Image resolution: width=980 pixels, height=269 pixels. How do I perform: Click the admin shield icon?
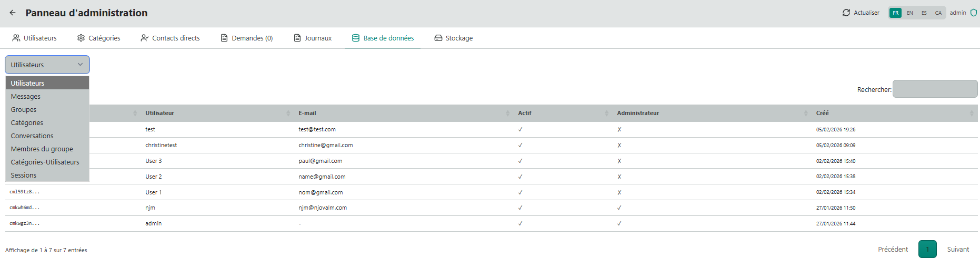point(973,13)
